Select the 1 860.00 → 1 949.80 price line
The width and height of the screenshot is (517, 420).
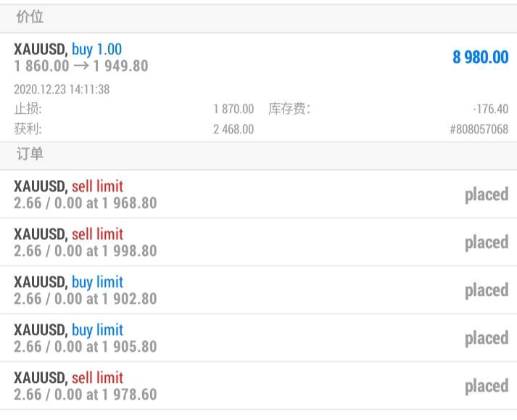(81, 66)
